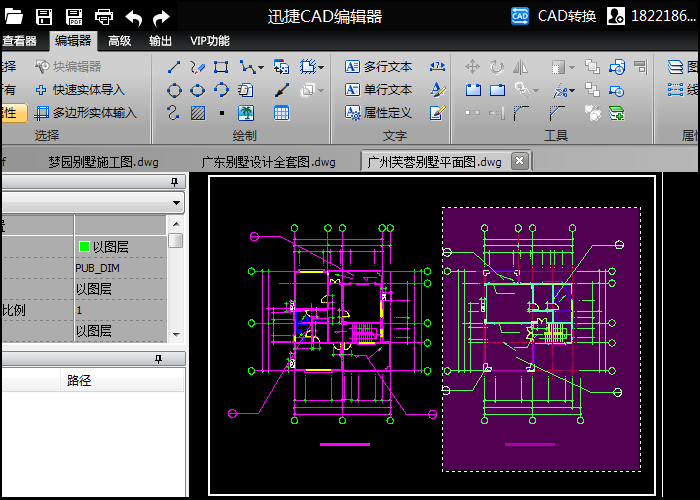Click the text style brush icon
Image resolution: width=700 pixels, height=500 pixels.
[x=438, y=90]
